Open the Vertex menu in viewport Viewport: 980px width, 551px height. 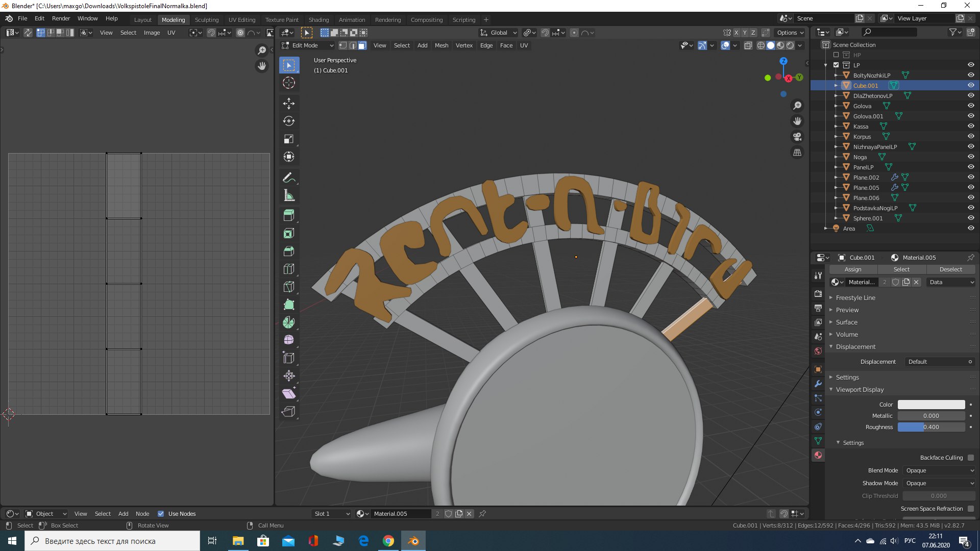(464, 45)
